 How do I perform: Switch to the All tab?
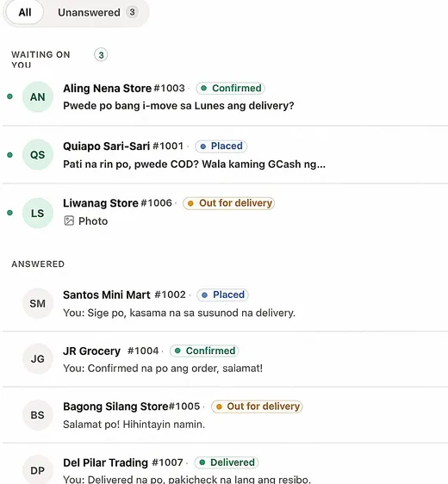(x=25, y=12)
